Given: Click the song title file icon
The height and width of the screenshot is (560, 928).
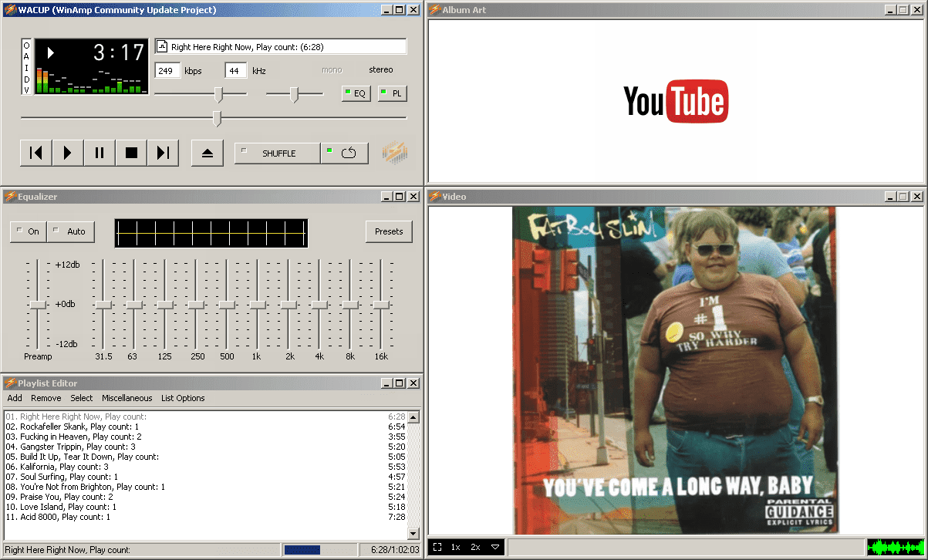Looking at the screenshot, I should point(162,47).
